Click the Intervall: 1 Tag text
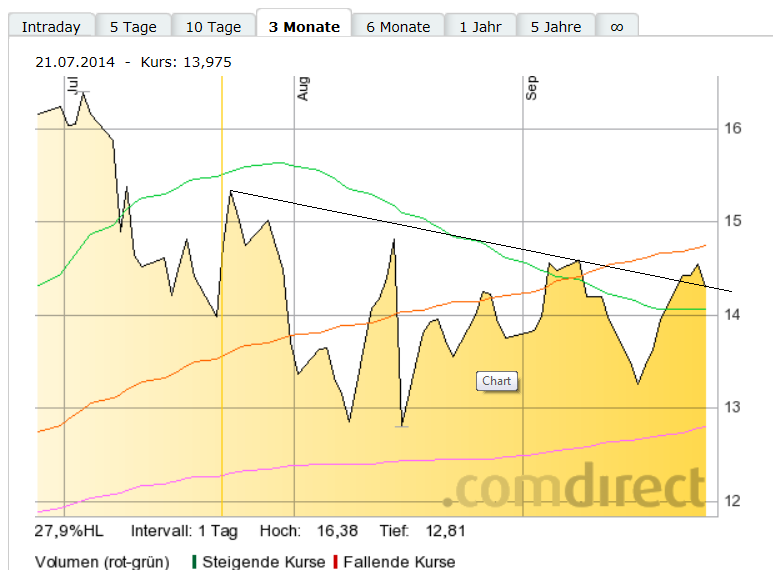 point(184,531)
